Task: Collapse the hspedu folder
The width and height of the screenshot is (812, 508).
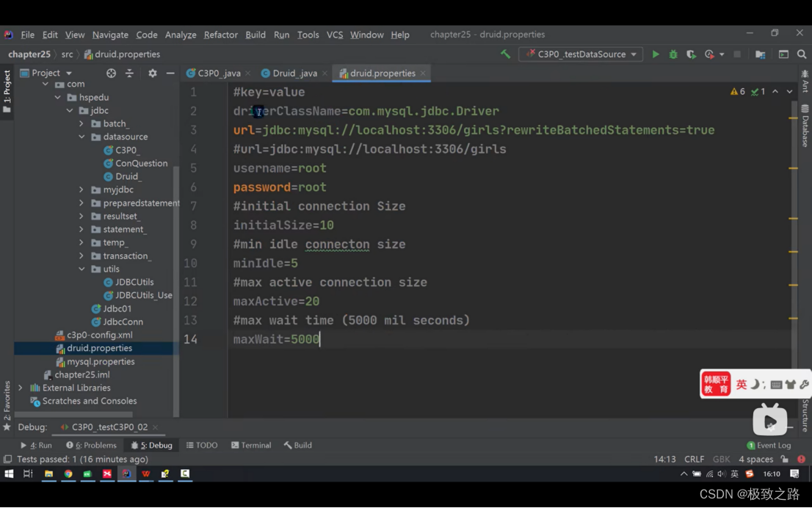Action: [57, 98]
